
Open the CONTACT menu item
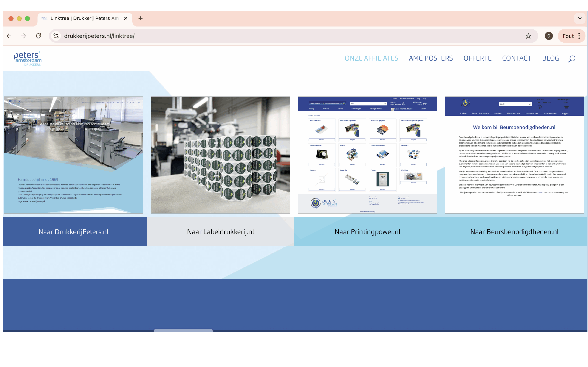517,58
